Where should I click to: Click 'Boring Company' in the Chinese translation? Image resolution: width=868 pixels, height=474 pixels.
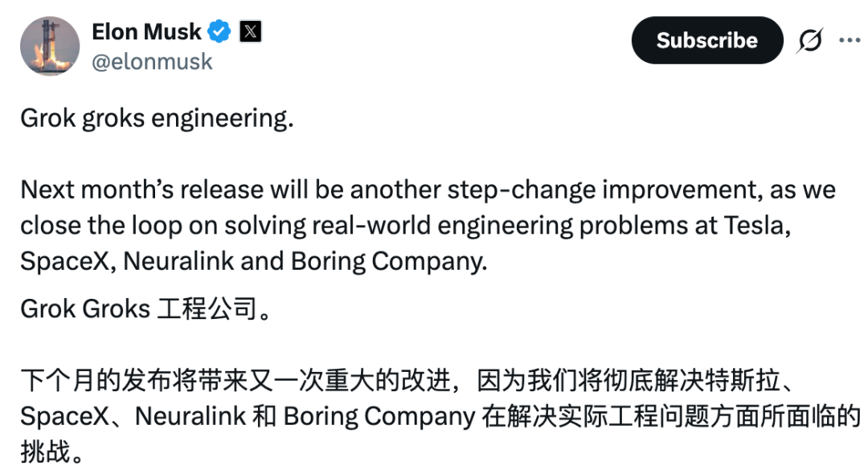click(x=379, y=417)
